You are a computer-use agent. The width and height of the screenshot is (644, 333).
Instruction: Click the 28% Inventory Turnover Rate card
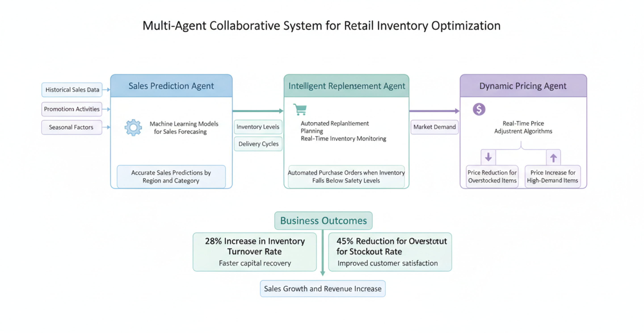click(255, 251)
